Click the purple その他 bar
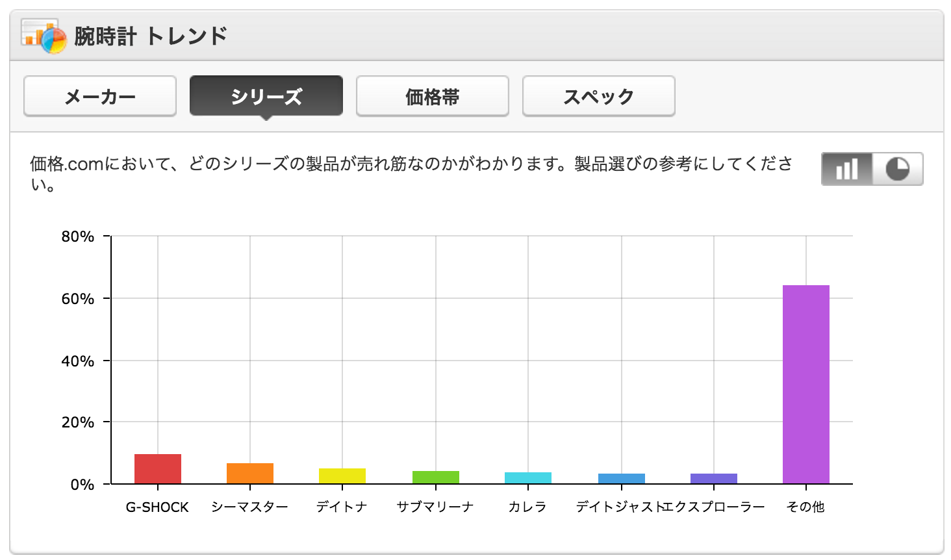Screen dimensions: 951x560 coord(806,385)
